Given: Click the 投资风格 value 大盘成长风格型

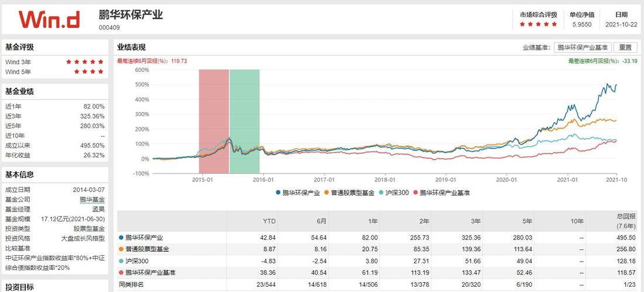Looking at the screenshot, I should click(x=83, y=238).
